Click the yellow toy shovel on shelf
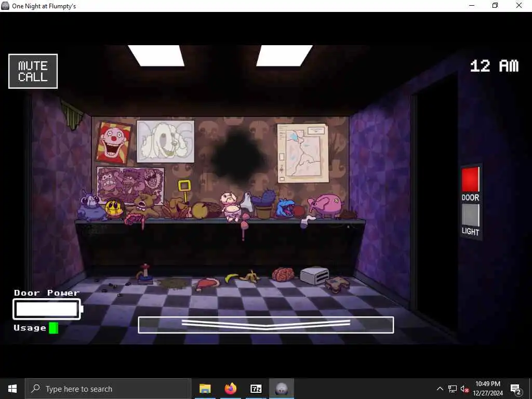Viewport: 532px width, 399px height. pos(184,192)
